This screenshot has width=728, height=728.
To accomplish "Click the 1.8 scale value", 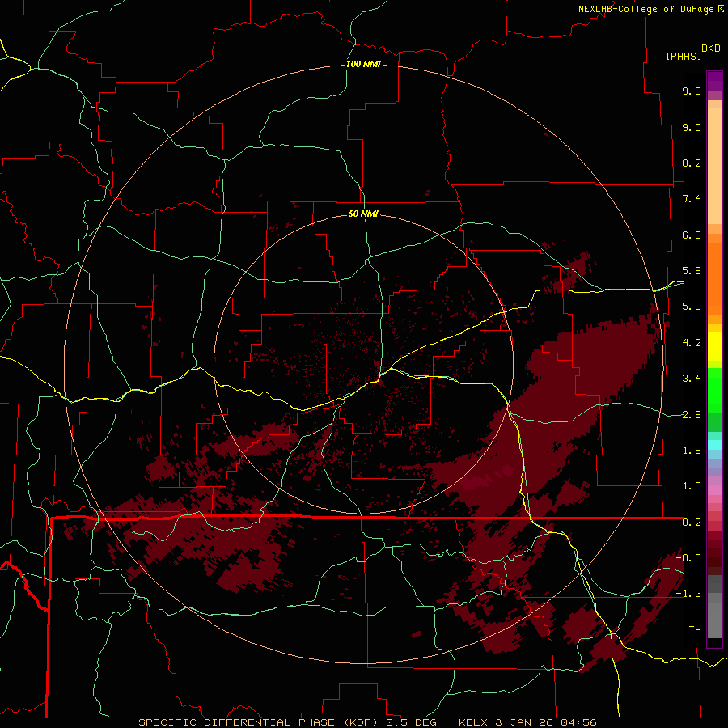I will point(692,451).
